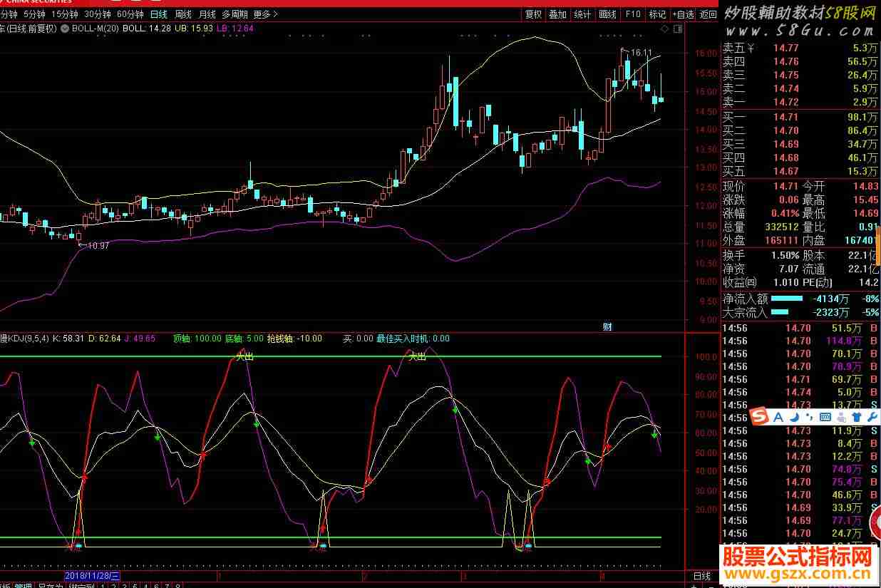The width and height of the screenshot is (881, 588).
Task: Click the panel layout icon at chart top-right
Action: [x=678, y=29]
